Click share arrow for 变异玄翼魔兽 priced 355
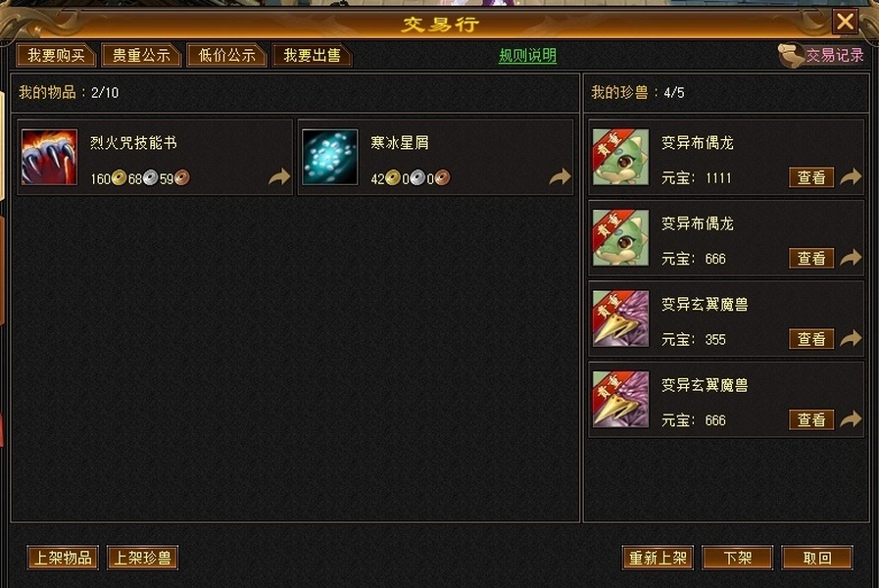The image size is (879, 588). tap(851, 338)
